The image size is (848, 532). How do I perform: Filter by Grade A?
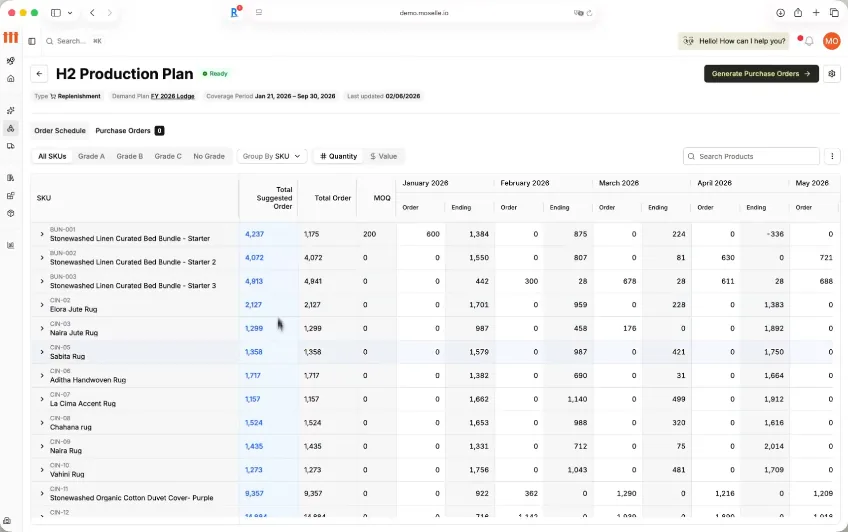point(91,156)
